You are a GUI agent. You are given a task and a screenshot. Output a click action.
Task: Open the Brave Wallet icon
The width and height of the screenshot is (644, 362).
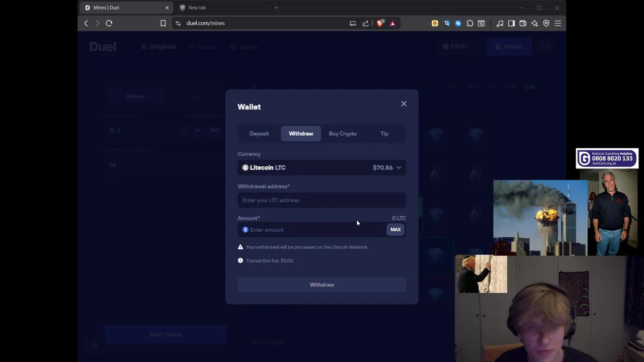523,23
